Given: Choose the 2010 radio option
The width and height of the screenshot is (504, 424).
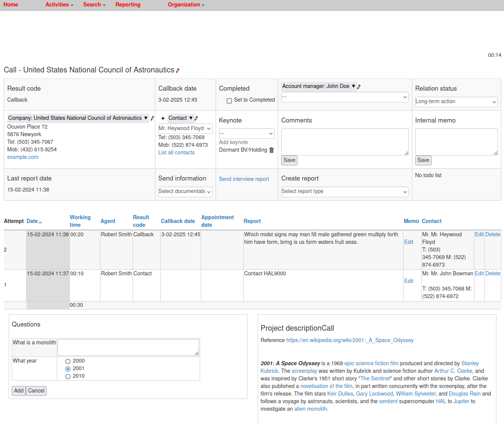Looking at the screenshot, I should tap(68, 377).
